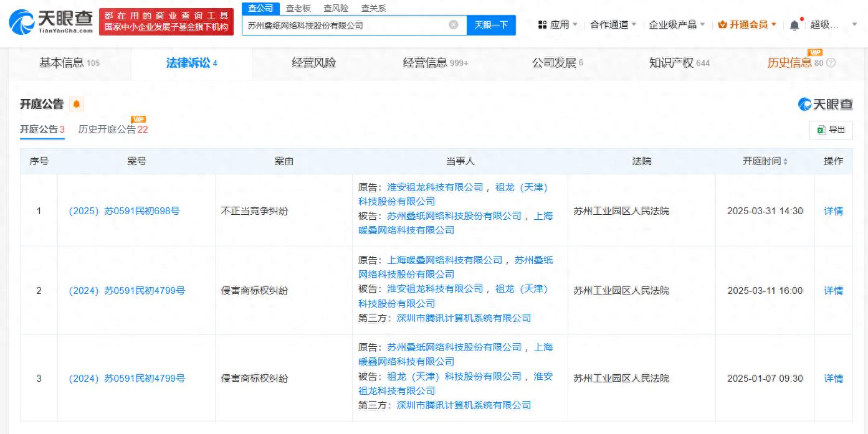The width and height of the screenshot is (868, 434).
Task: Open the 公司发展 tab
Action: (557, 63)
